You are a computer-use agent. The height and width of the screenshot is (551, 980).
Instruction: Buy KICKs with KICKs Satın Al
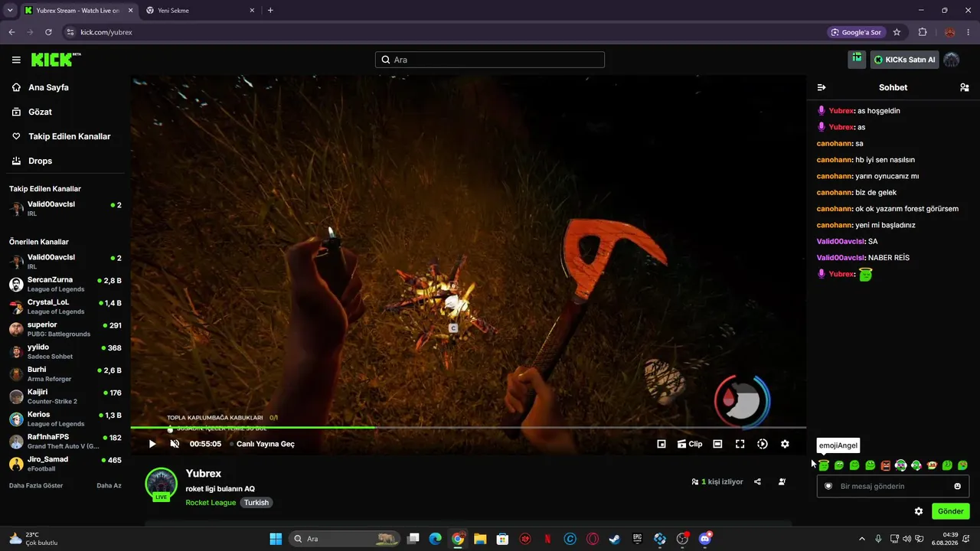[904, 60]
